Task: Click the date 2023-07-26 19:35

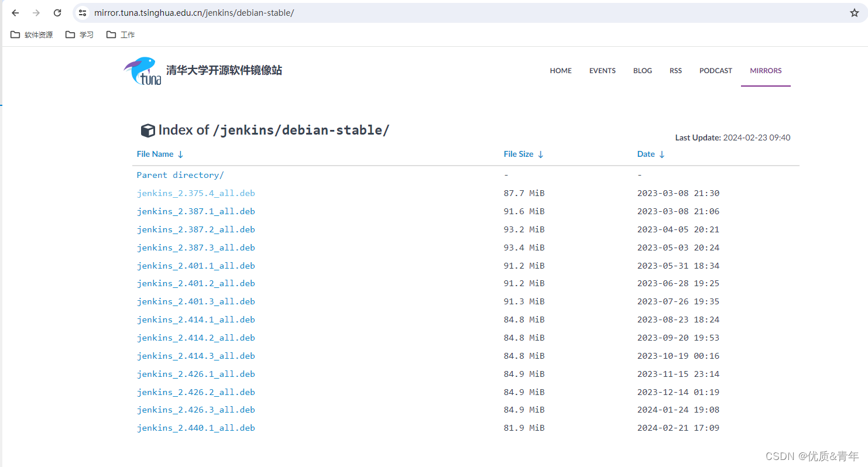Action: tap(678, 301)
